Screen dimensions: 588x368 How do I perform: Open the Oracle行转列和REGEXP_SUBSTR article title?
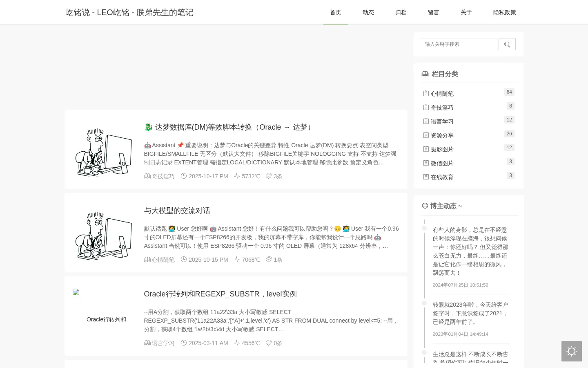[x=220, y=294]
